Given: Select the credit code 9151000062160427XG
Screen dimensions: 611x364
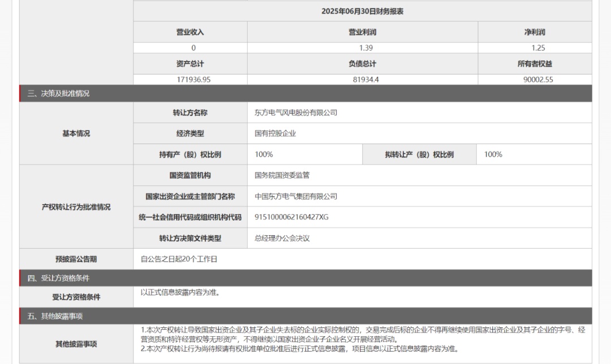Looking at the screenshot, I should (291, 217).
